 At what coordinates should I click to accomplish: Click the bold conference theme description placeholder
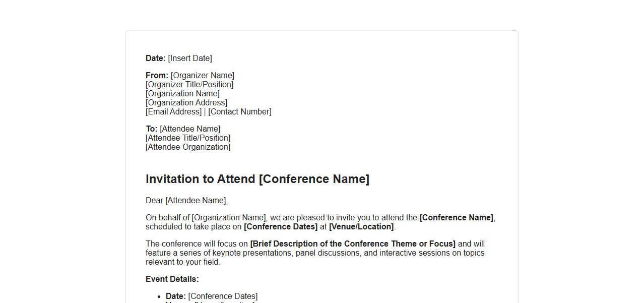(x=353, y=244)
